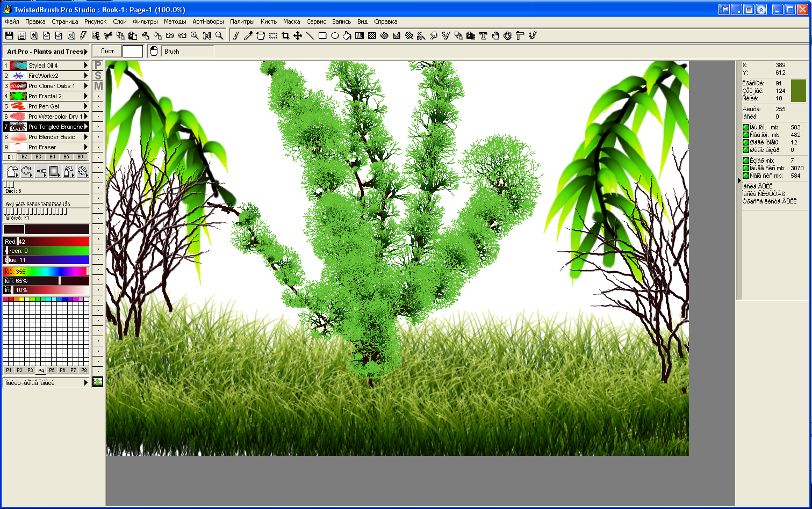
Task: Toggle green indicator on the 3070 row
Action: pos(746,168)
